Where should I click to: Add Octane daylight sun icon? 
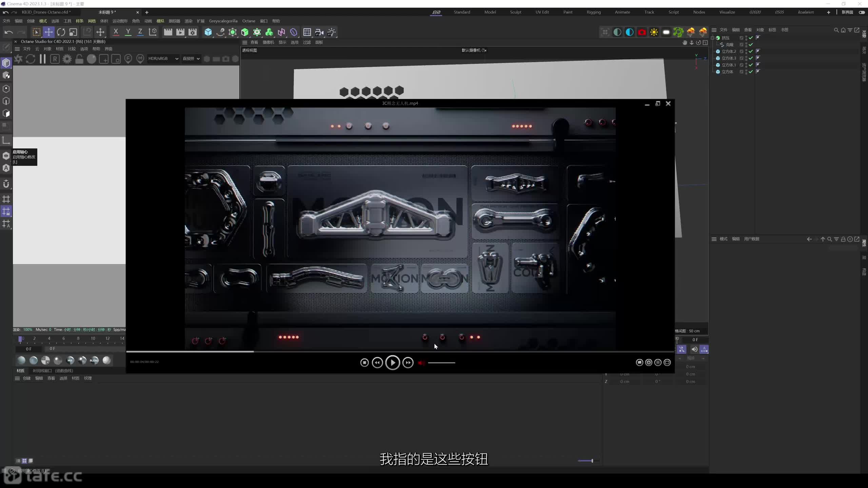pos(654,32)
